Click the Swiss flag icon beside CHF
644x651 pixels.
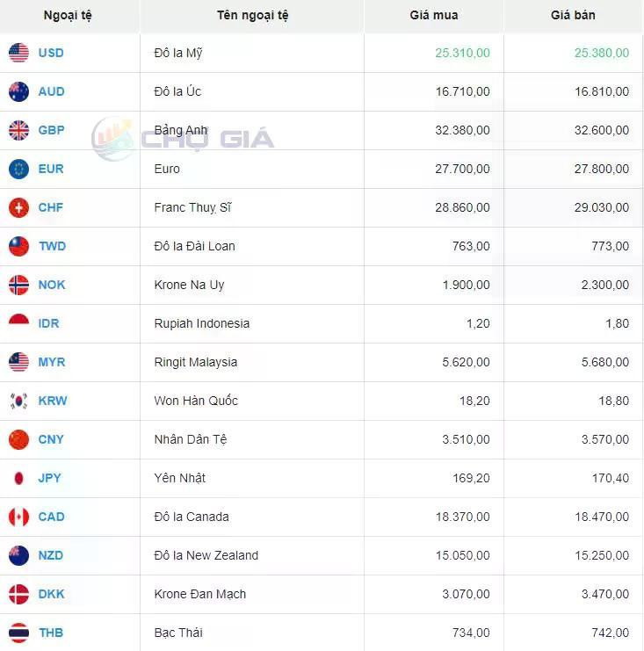[x=18, y=207]
